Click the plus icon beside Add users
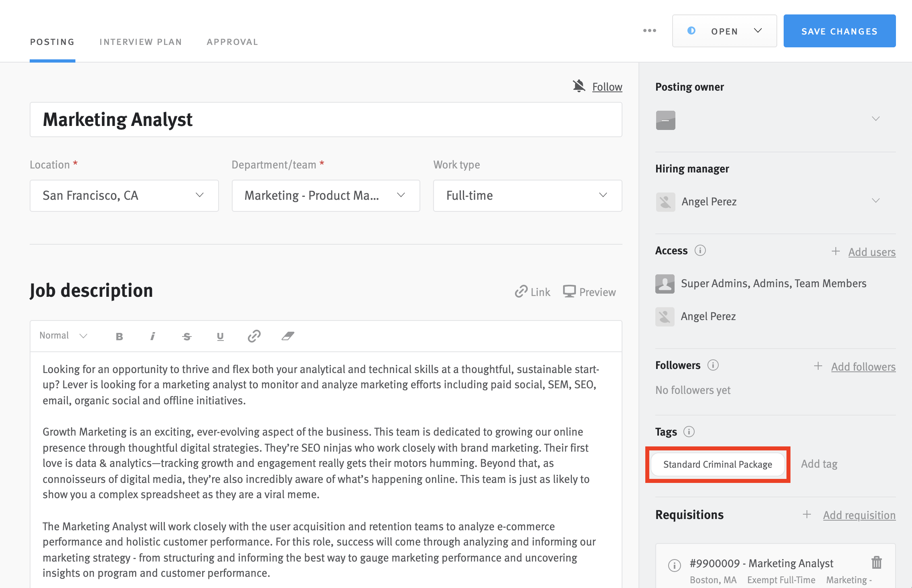 point(836,251)
